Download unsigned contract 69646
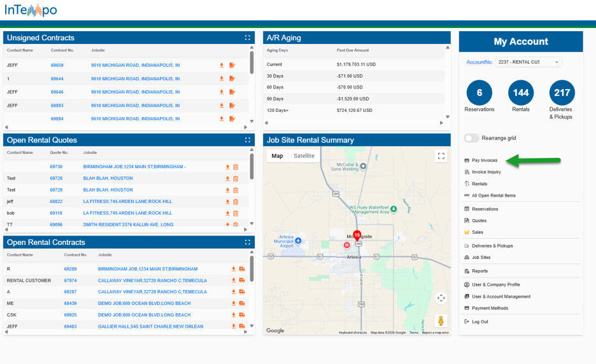 [x=222, y=92]
